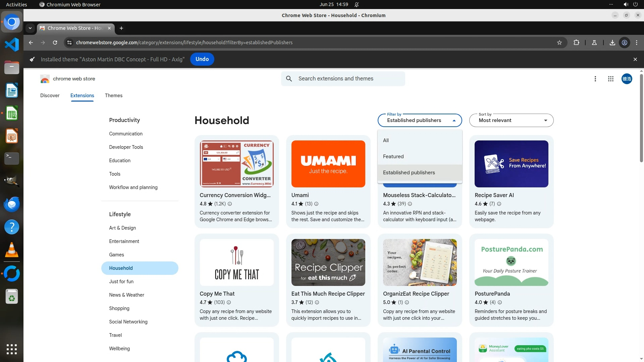
Task: Switch to the Themes tab
Action: [x=113, y=96]
